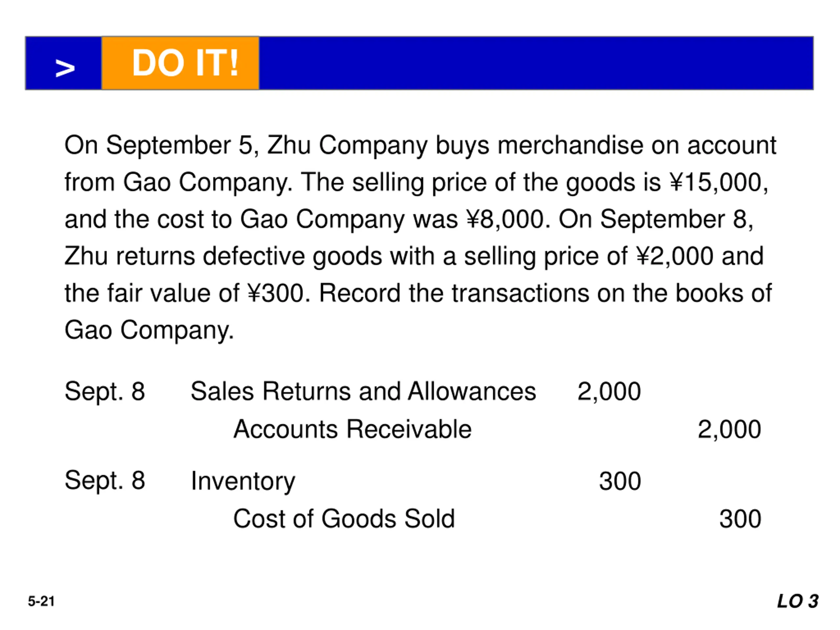Click Cost of Goods Sold line
The width and height of the screenshot is (840, 630).
coord(344,518)
